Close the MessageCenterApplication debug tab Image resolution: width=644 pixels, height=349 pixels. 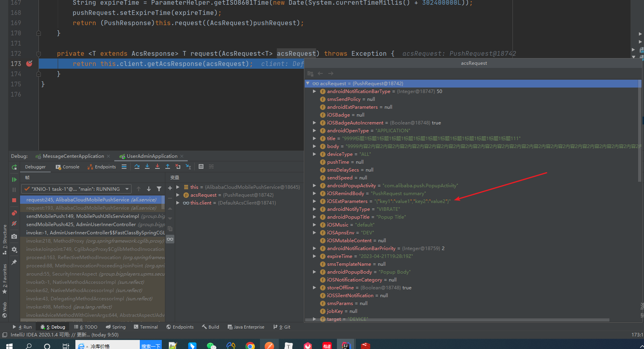coord(108,156)
